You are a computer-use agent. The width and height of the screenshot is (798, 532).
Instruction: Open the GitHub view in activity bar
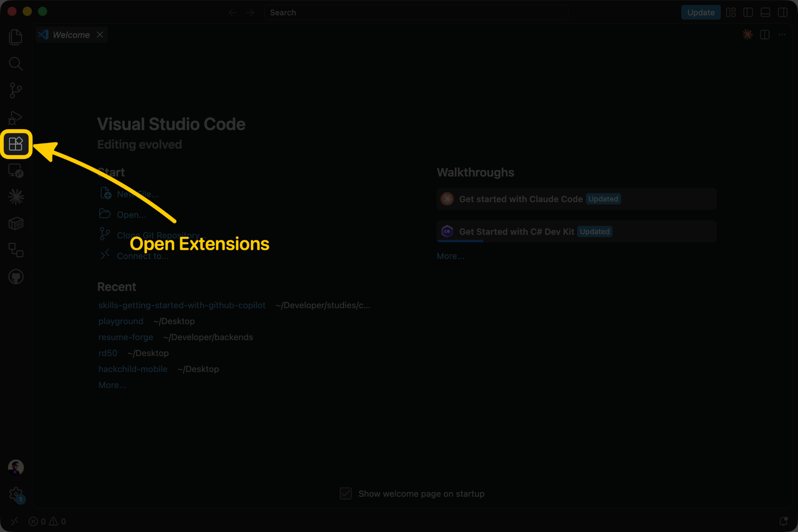[x=16, y=277]
